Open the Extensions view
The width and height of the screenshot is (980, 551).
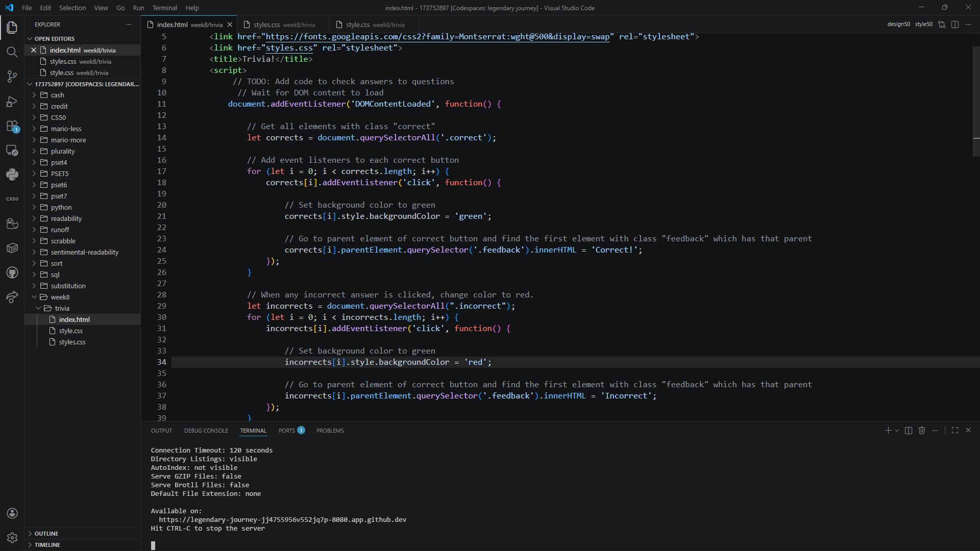click(12, 126)
